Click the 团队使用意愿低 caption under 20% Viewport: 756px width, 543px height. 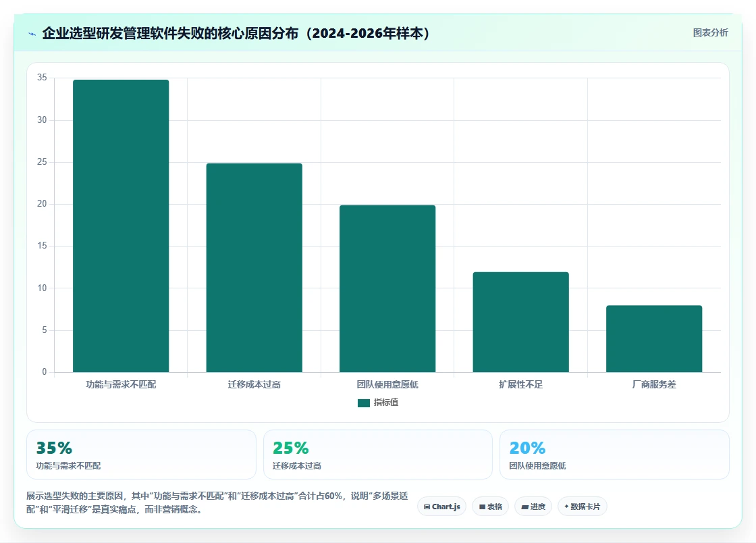pyautogui.click(x=537, y=466)
